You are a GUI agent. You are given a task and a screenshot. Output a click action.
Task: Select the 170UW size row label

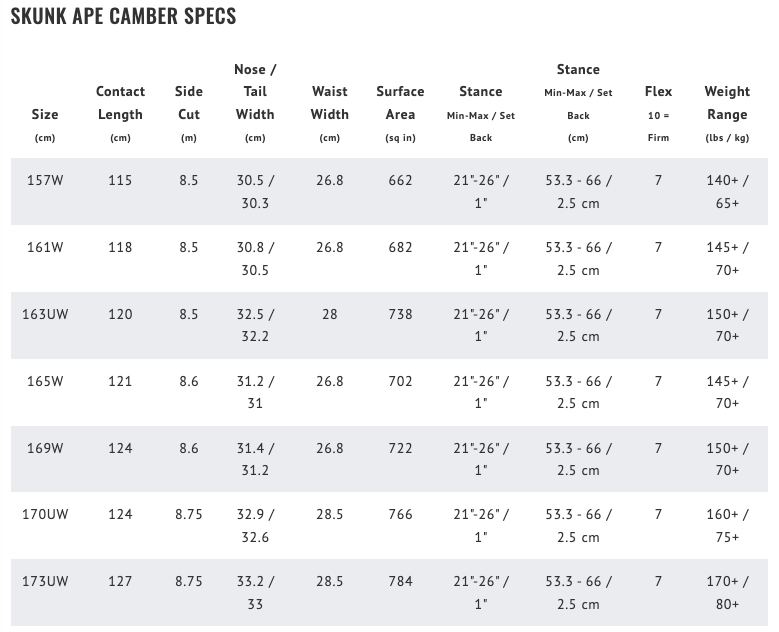pyautogui.click(x=45, y=514)
